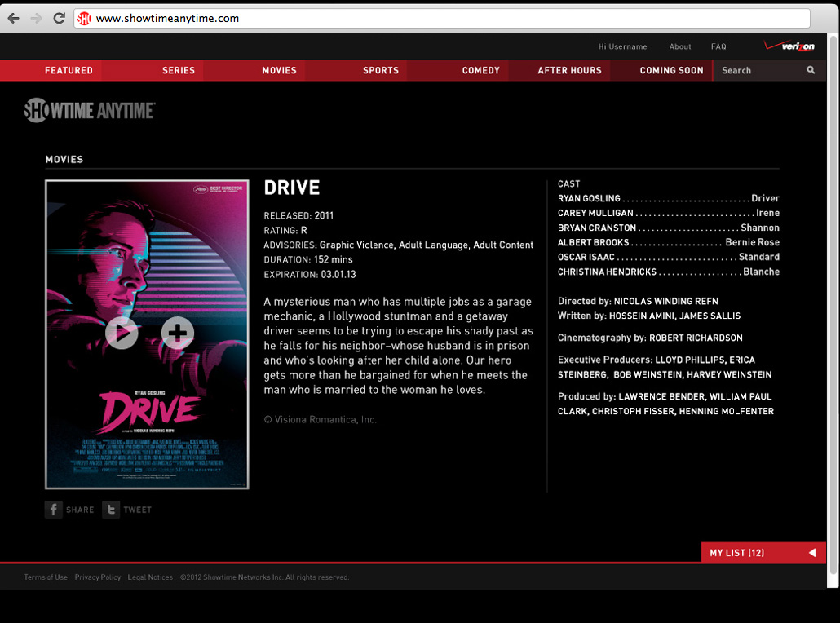Click the Expiration: 03.01.13 line

pos(310,274)
